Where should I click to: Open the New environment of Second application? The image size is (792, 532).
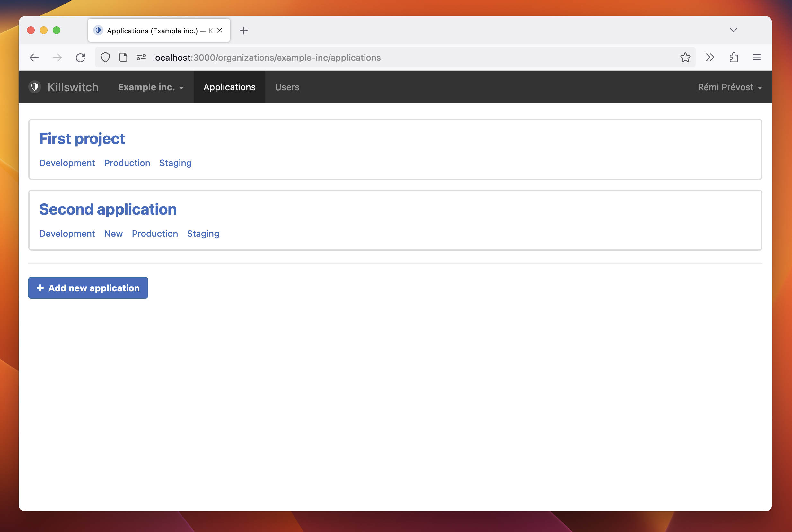click(x=113, y=234)
